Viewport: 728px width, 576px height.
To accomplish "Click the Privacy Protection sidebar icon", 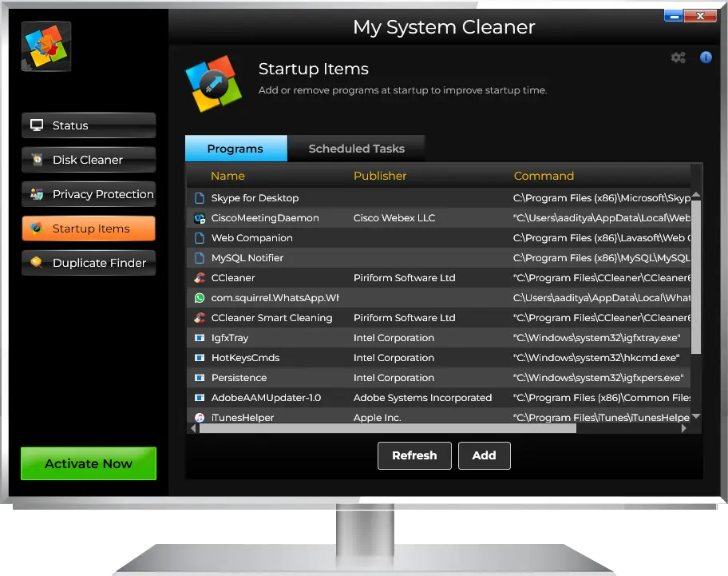I will pos(37,194).
